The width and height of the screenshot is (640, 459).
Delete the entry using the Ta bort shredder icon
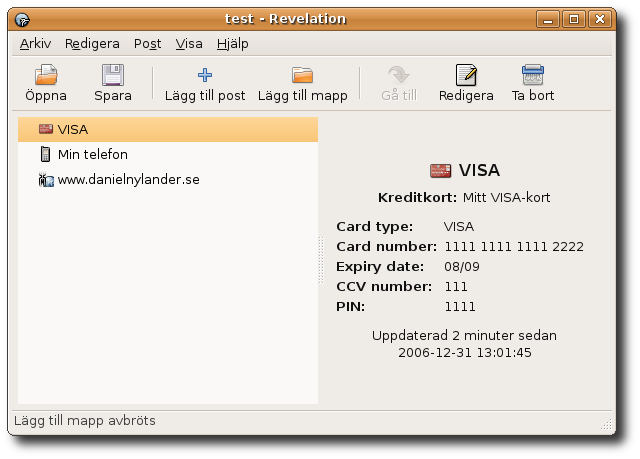(533, 75)
